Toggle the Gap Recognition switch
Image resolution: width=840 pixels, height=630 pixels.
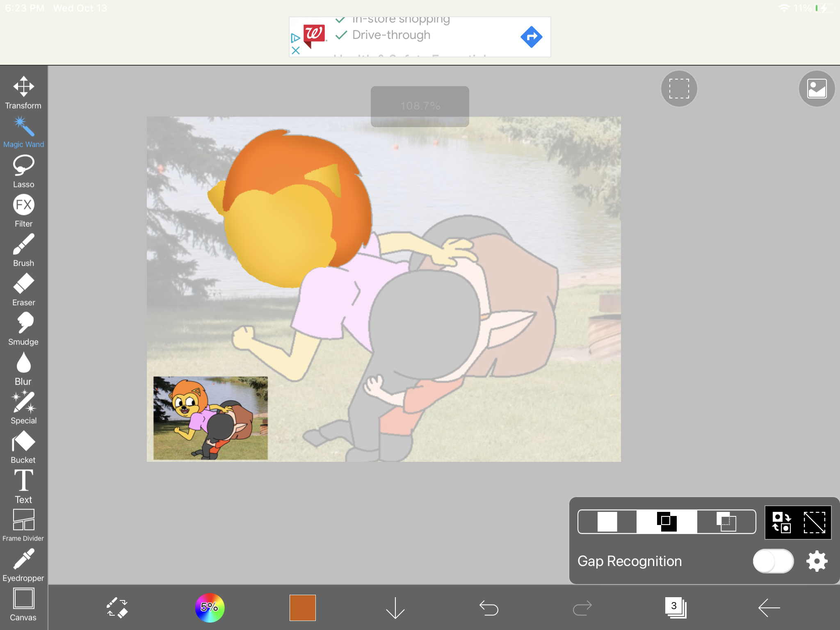click(773, 561)
